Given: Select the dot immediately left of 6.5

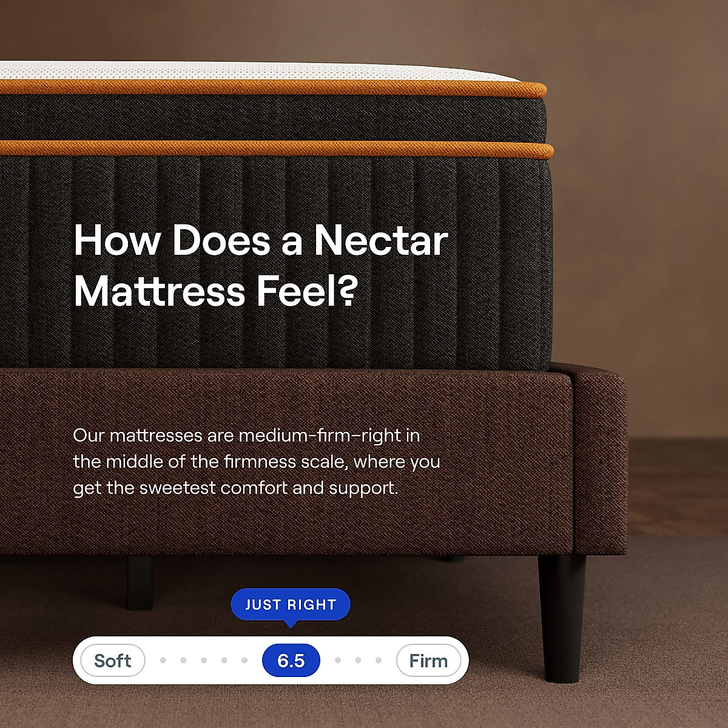Looking at the screenshot, I should (x=244, y=660).
